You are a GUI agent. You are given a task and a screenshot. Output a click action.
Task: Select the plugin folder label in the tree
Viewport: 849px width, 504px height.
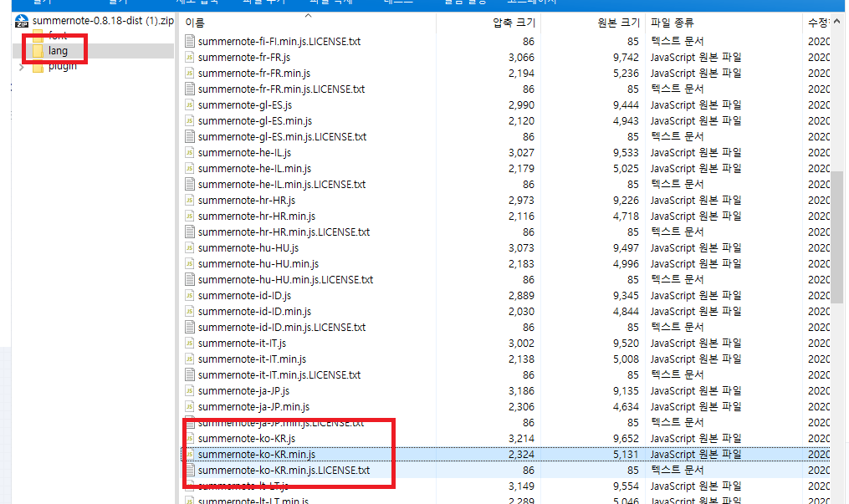coord(62,67)
